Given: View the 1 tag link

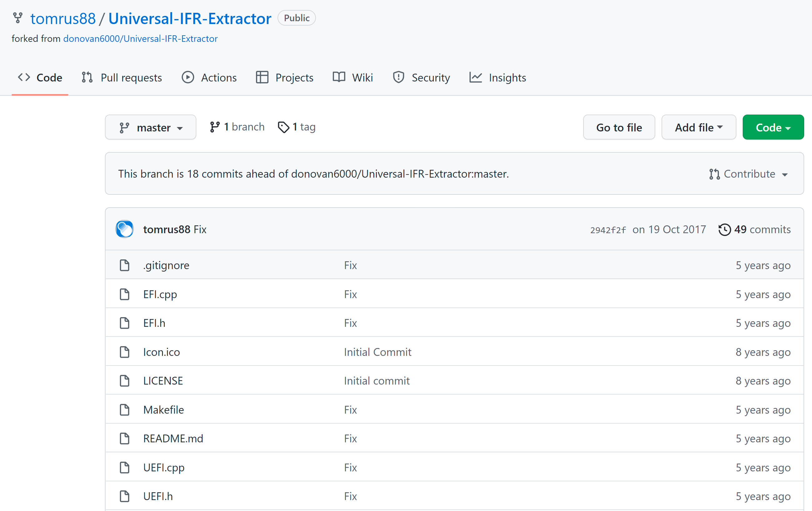Looking at the screenshot, I should pyautogui.click(x=297, y=127).
